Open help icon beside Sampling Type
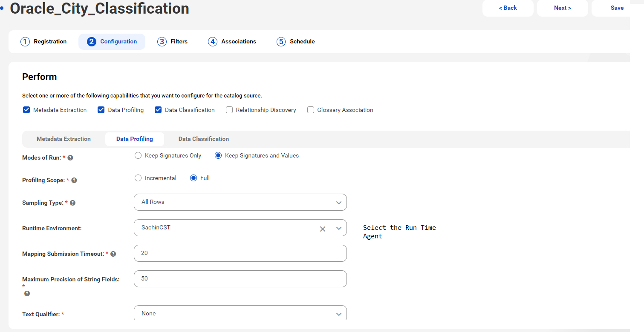 click(x=72, y=203)
